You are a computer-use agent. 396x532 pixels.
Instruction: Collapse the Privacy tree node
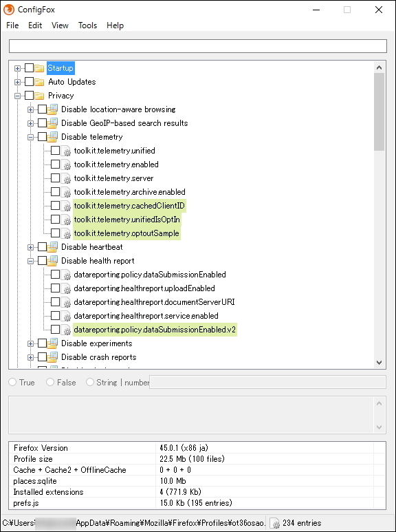pos(17,96)
